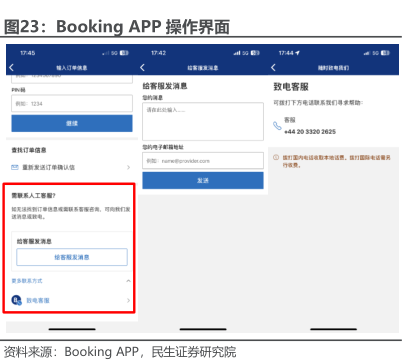406x364 pixels.
Task: Click Booking 'B.' icon beside 致电客服
Action: 16,300
